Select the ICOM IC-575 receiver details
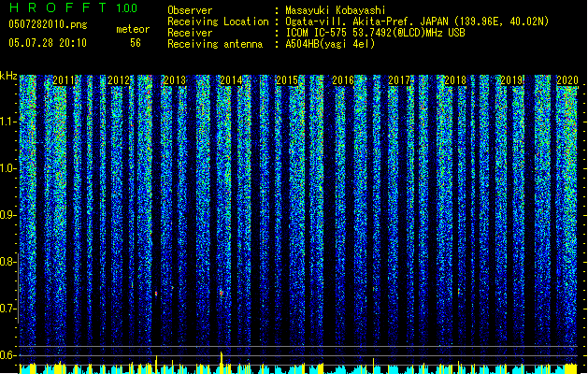This screenshot has width=588, height=374. point(375,33)
